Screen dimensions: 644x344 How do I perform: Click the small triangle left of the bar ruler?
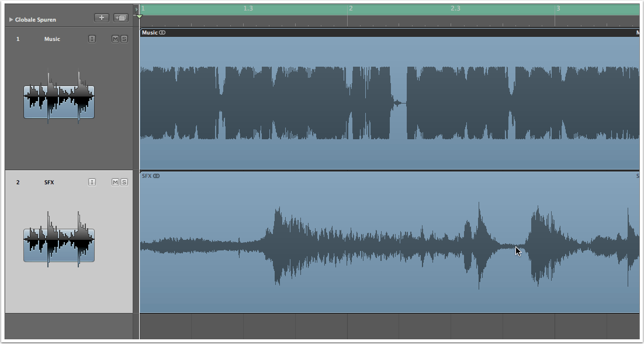coord(137,9)
